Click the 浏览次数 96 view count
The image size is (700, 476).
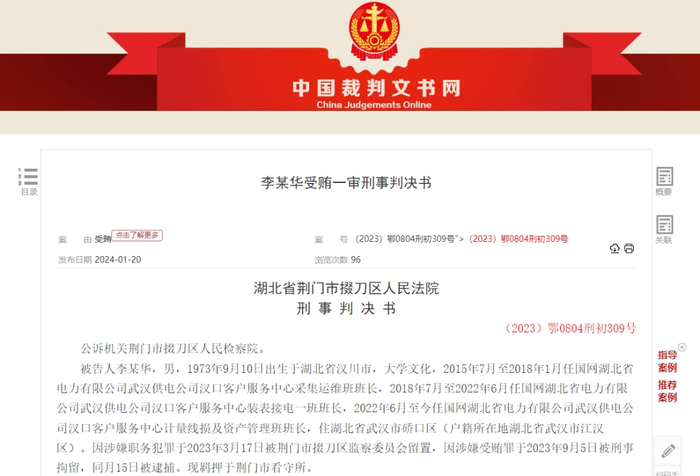tap(338, 259)
